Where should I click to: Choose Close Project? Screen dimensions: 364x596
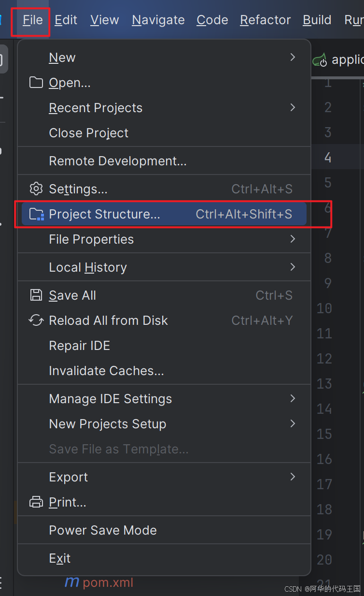[164, 133]
